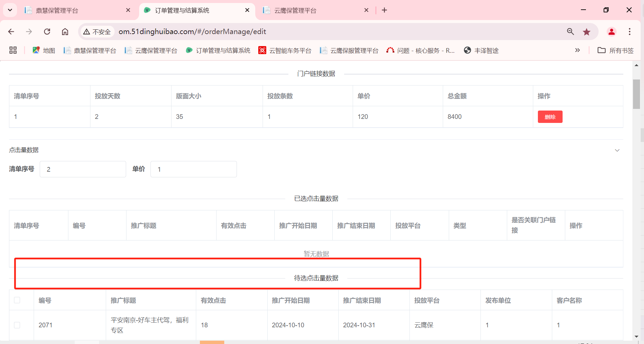Collapse the 点击量数据 section chevron

[x=617, y=150]
